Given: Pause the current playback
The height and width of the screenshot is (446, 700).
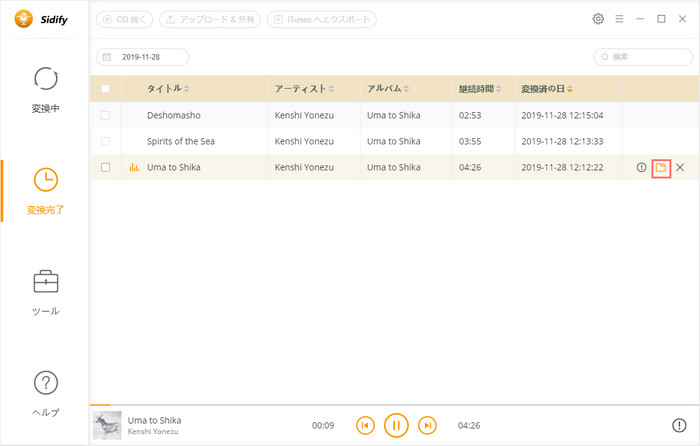Looking at the screenshot, I should pyautogui.click(x=396, y=425).
